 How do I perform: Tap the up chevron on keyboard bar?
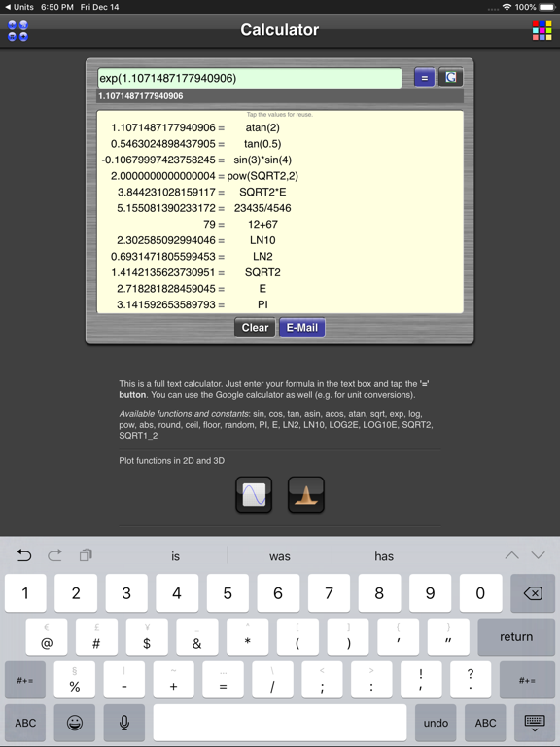click(x=512, y=555)
